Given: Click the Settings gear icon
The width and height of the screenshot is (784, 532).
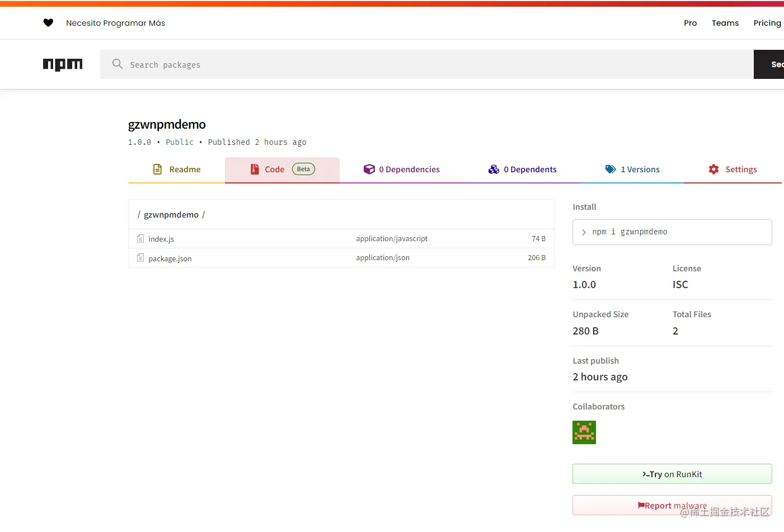Looking at the screenshot, I should [713, 170].
